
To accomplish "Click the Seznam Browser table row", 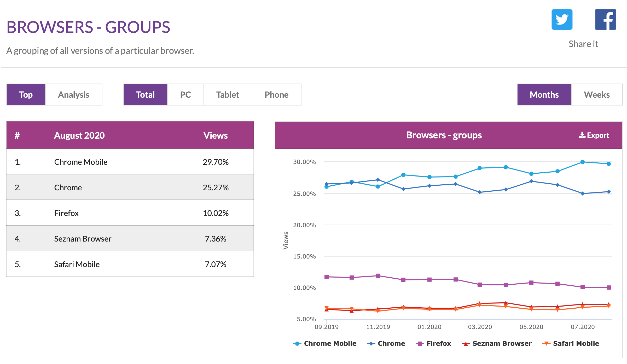I will [130, 239].
